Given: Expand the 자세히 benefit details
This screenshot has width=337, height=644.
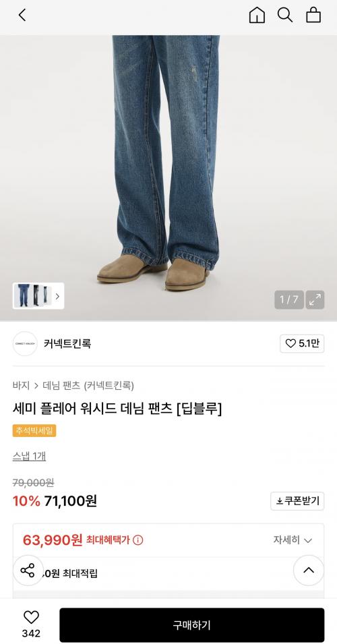Looking at the screenshot, I should [x=293, y=540].
